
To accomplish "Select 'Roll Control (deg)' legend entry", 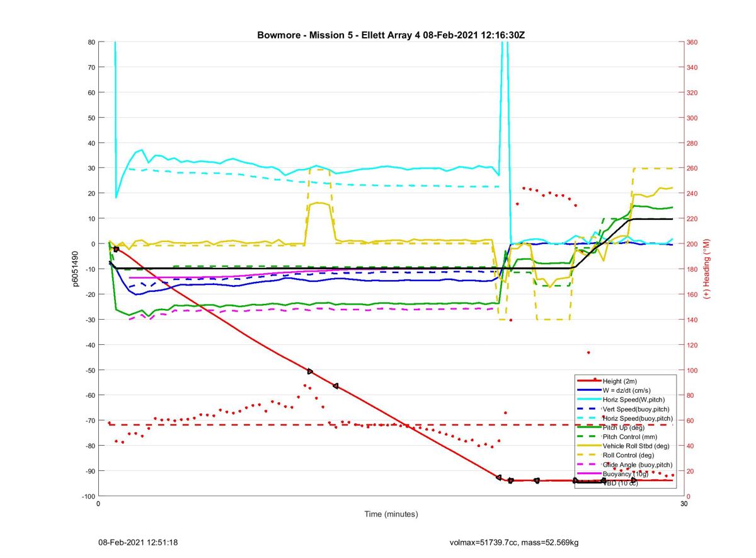I will pyautogui.click(x=629, y=455).
